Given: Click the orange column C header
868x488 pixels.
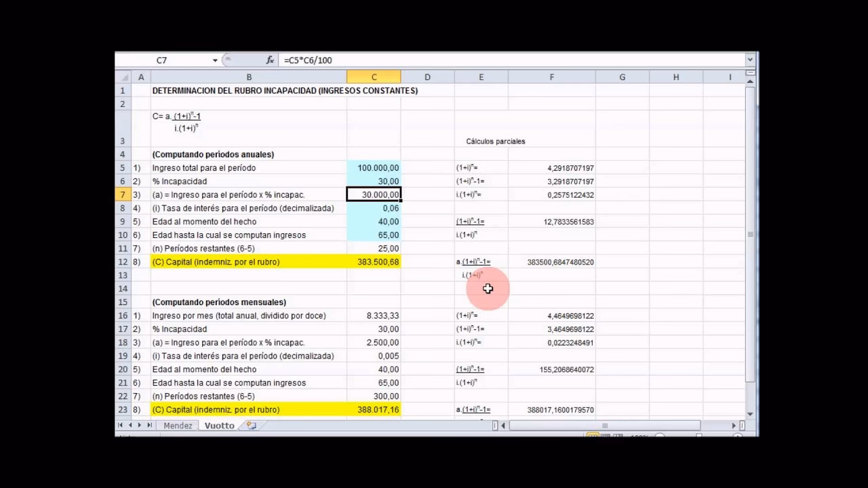Looking at the screenshot, I should point(374,77).
